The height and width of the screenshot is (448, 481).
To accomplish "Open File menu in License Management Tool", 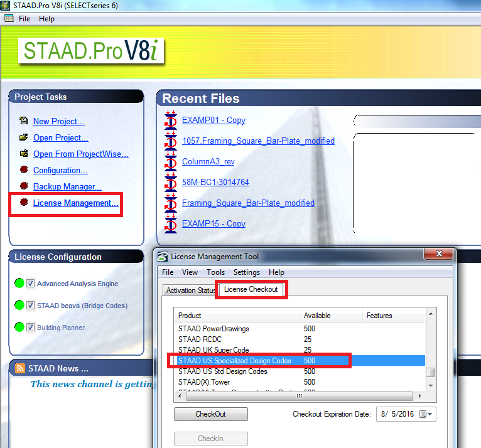I will click(x=168, y=272).
